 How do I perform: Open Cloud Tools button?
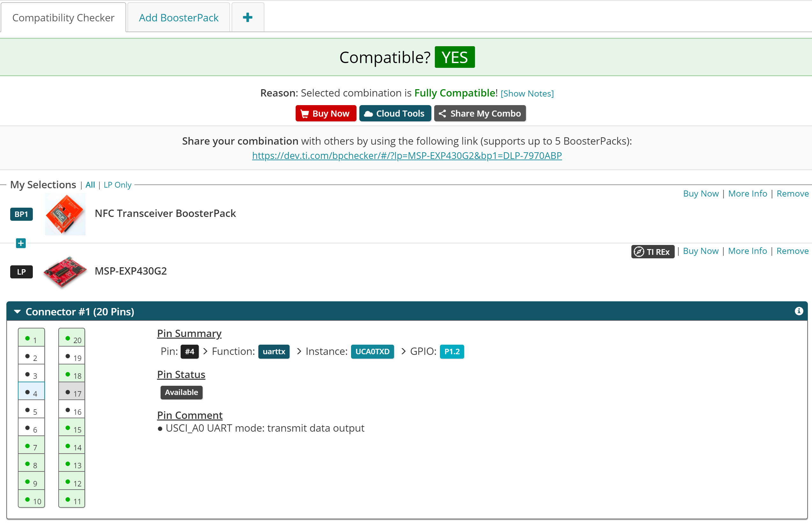[x=395, y=113]
